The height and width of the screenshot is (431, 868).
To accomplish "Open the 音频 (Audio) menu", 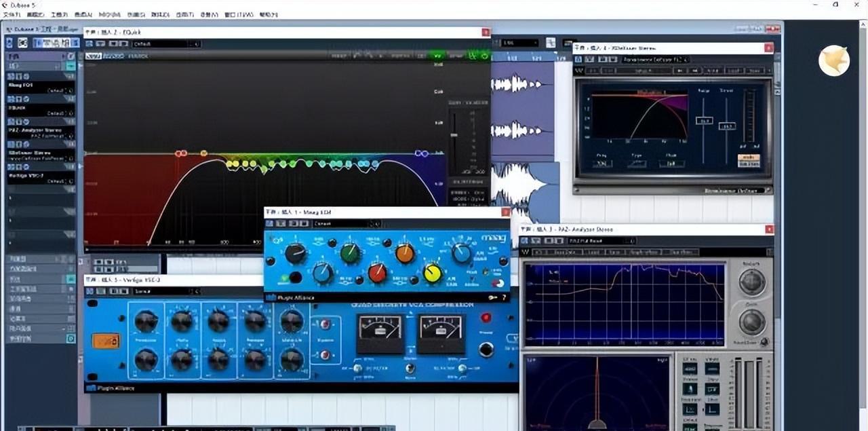I will pos(83,14).
